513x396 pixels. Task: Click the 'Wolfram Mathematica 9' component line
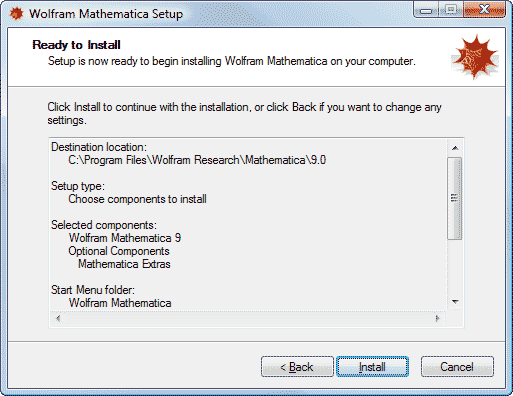(x=125, y=238)
